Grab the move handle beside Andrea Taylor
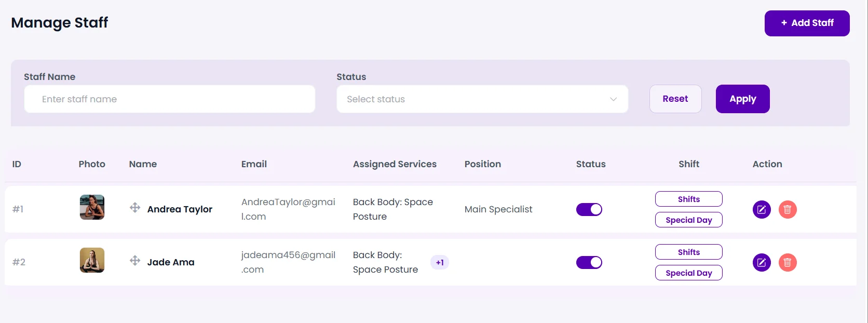 135,208
